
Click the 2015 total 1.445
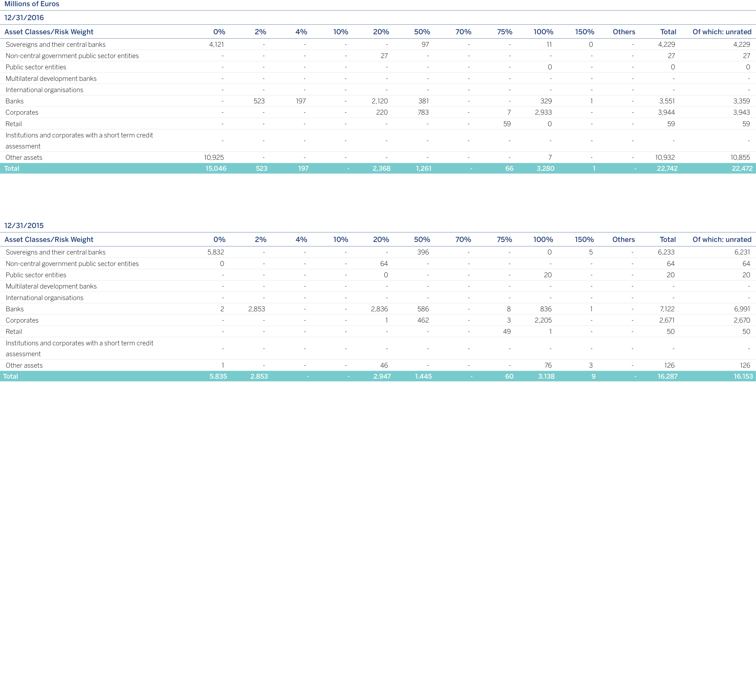point(424,377)
